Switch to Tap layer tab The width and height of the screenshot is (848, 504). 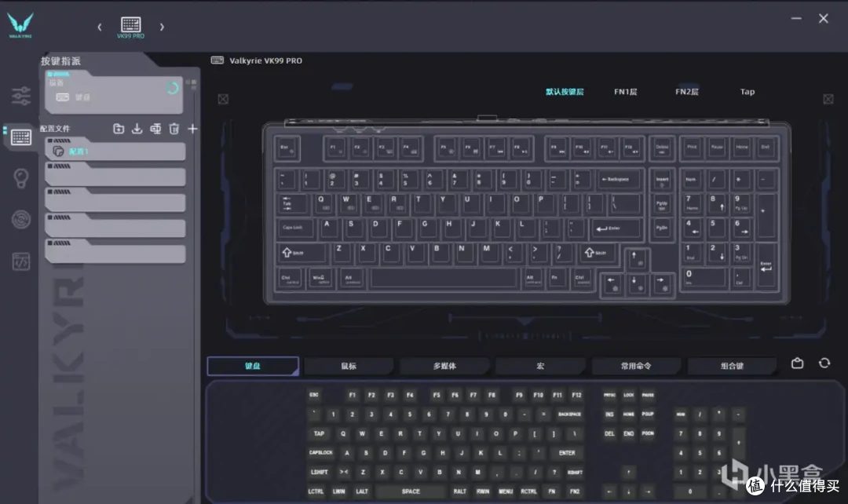pyautogui.click(x=747, y=92)
